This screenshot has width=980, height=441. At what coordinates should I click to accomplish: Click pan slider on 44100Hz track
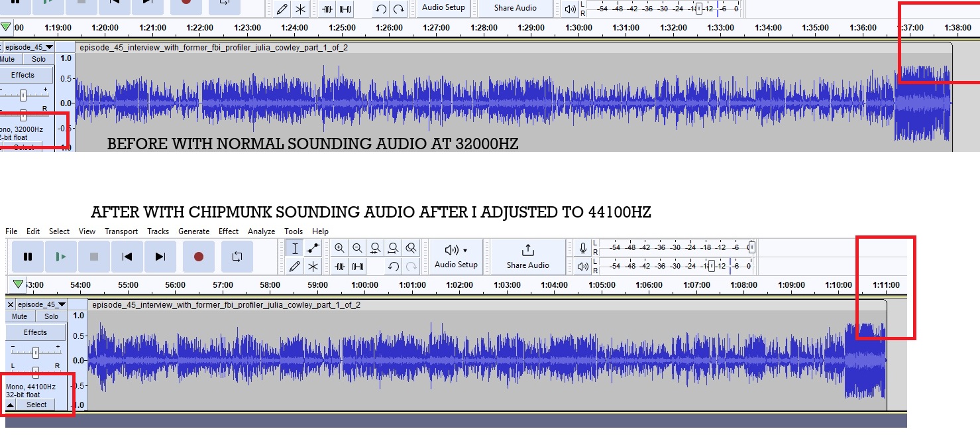point(36,372)
